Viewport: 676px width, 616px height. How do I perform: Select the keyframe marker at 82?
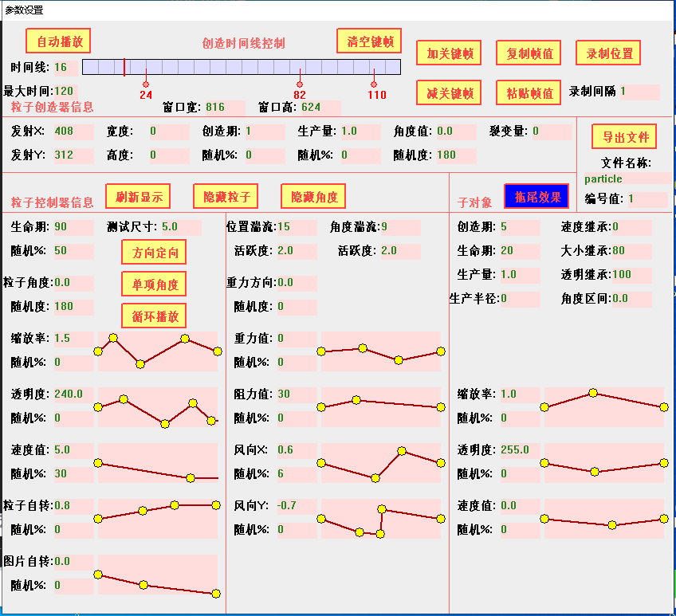[300, 84]
